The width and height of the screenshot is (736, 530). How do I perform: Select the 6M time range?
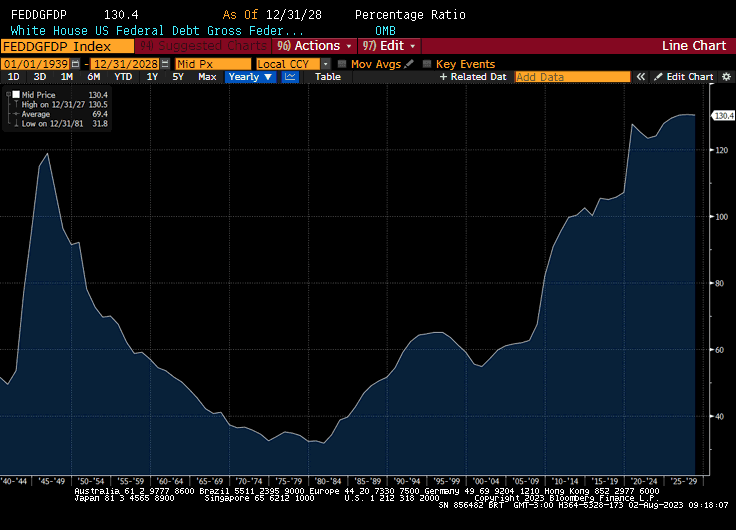93,77
